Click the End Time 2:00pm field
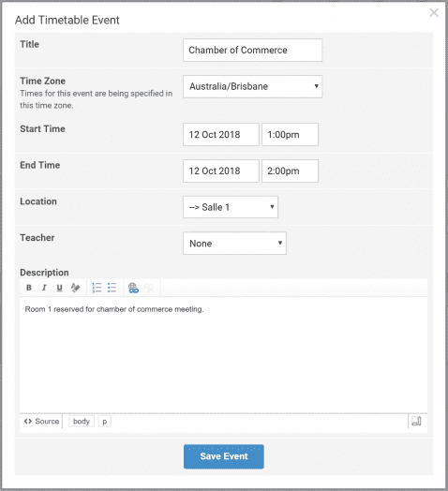This screenshot has width=448, height=491. [291, 171]
